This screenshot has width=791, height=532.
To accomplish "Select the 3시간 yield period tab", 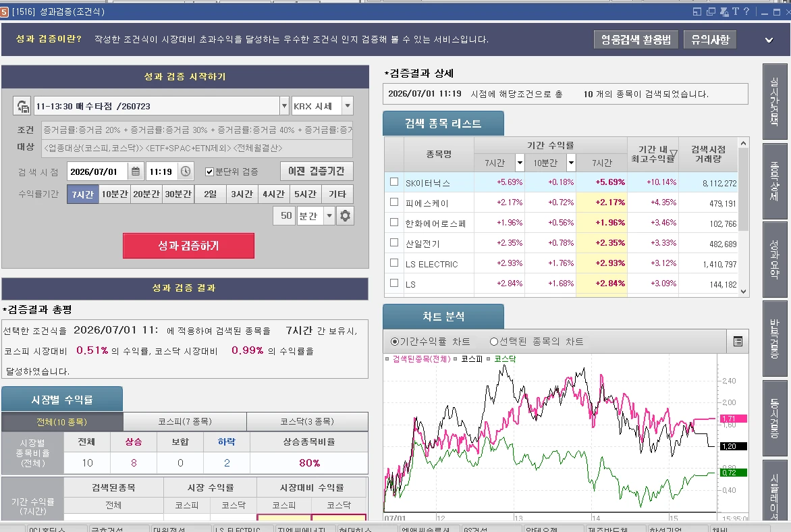I will [242, 194].
